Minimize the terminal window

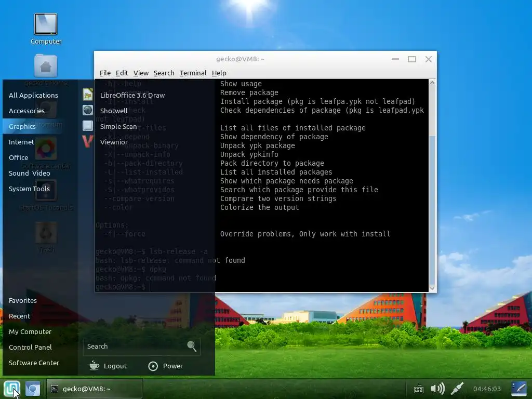pos(395,59)
